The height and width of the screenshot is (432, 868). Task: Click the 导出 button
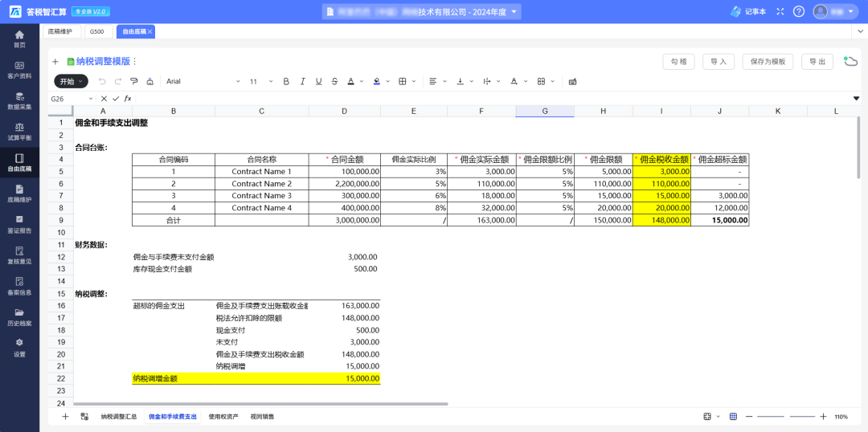click(817, 62)
